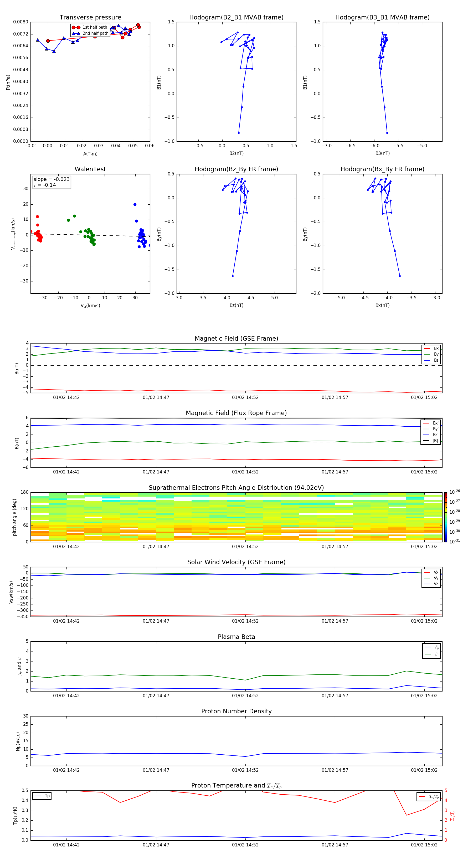Click the "1st half path" legend entry
The height and width of the screenshot is (868, 473).
click(x=90, y=27)
